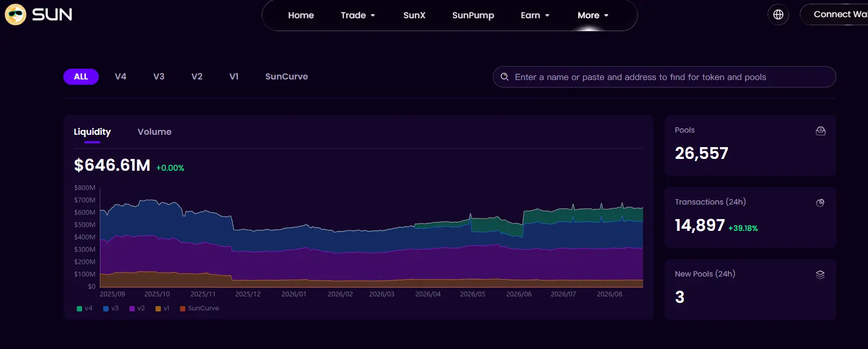Switch to the Liquidity chart tab

pyautogui.click(x=92, y=132)
